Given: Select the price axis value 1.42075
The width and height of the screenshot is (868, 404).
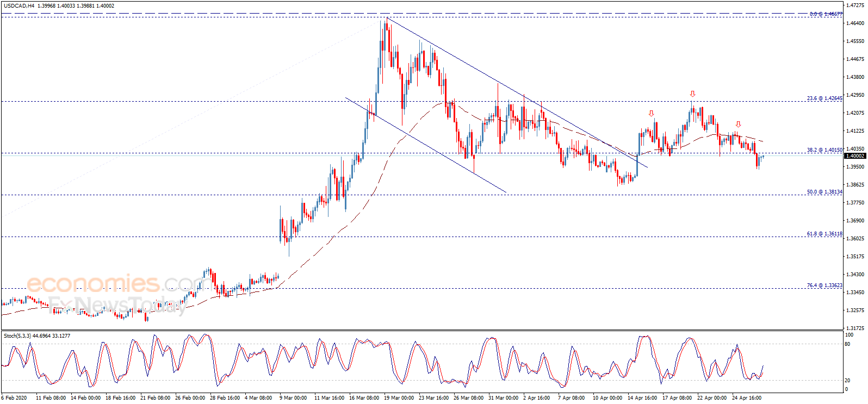Looking at the screenshot, I should 855,113.
